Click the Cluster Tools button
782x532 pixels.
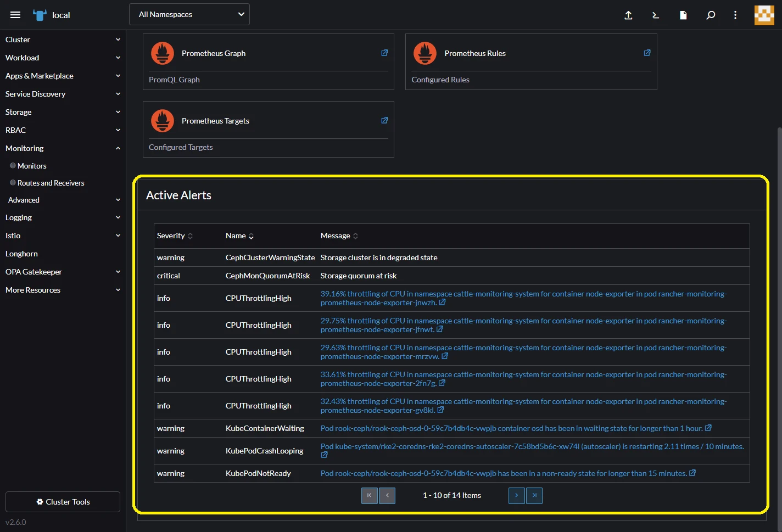[x=63, y=502]
